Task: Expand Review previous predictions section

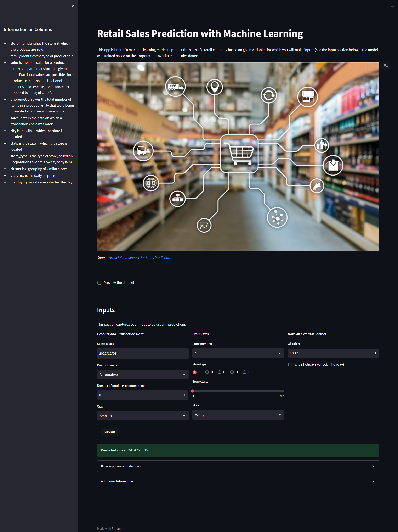Action: pos(238,466)
